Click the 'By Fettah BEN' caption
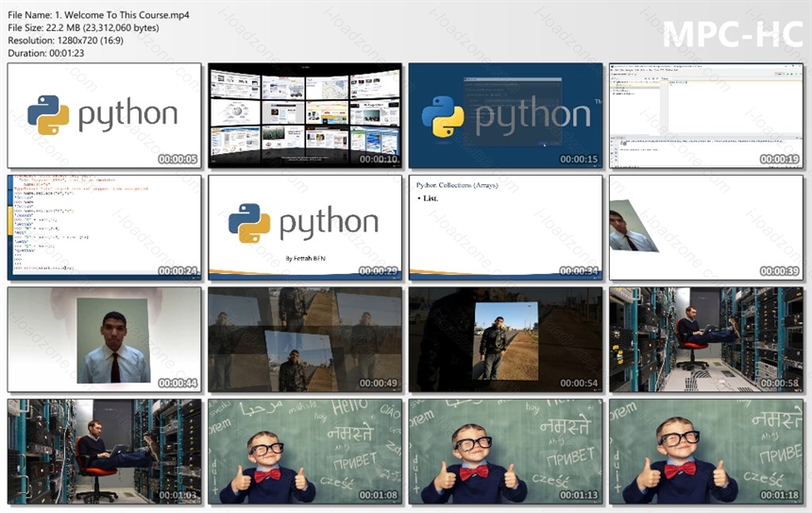Viewport: 812px width, 513px height. [305, 258]
